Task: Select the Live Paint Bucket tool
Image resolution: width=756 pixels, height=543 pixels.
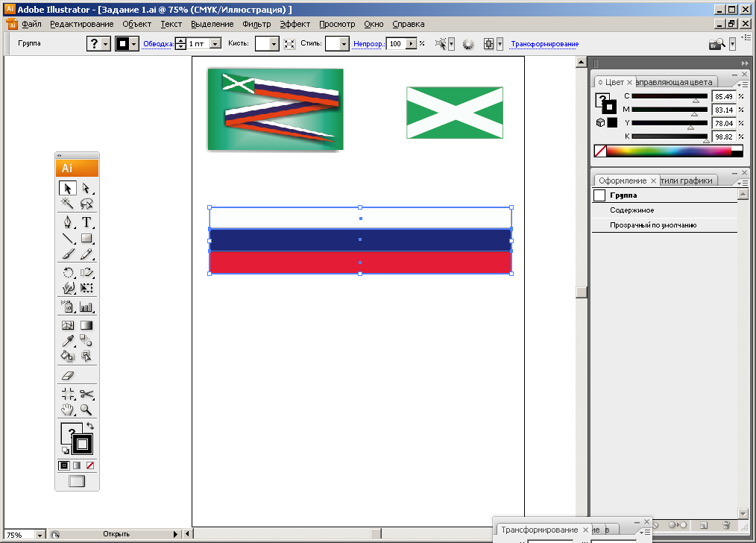Action: pos(68,356)
